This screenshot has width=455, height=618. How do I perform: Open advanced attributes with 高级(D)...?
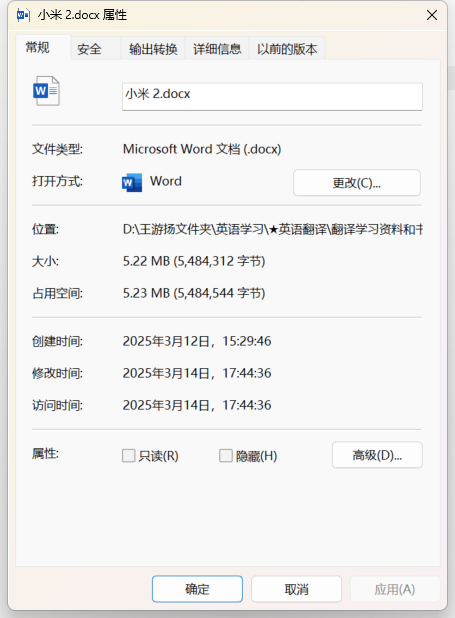[377, 455]
